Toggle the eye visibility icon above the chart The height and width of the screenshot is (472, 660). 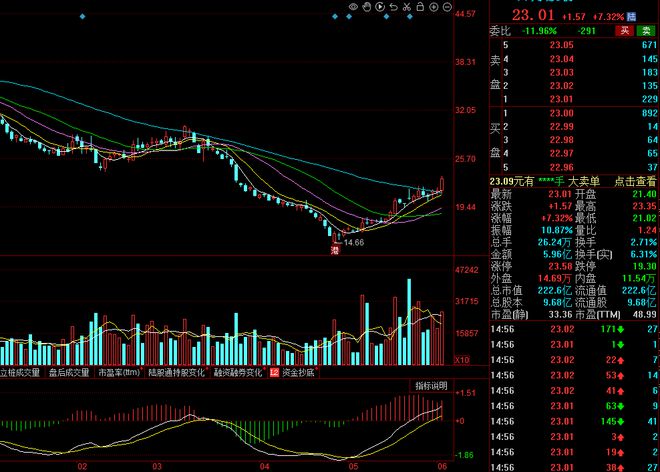352,8
